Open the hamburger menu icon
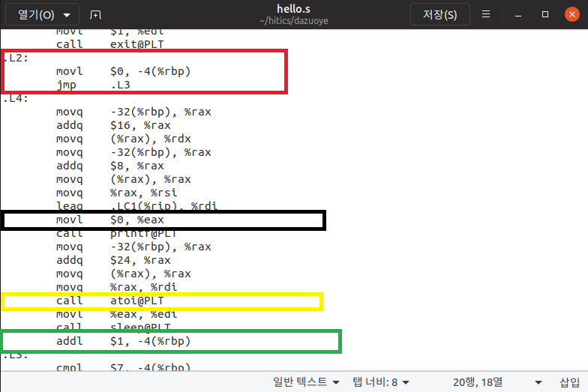Screen dimensions: 588x392 tap(486, 14)
